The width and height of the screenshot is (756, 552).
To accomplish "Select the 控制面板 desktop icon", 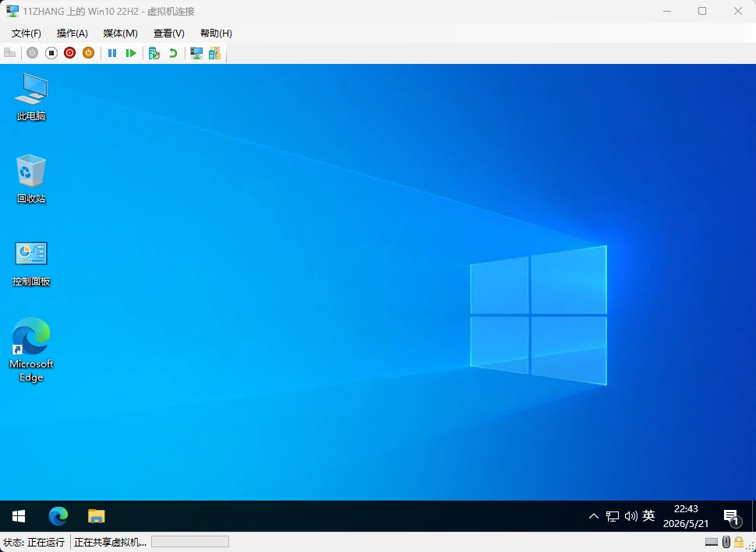I will [31, 264].
